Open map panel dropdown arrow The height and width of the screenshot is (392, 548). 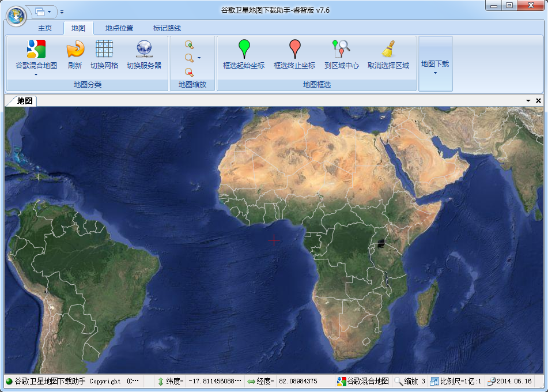528,101
